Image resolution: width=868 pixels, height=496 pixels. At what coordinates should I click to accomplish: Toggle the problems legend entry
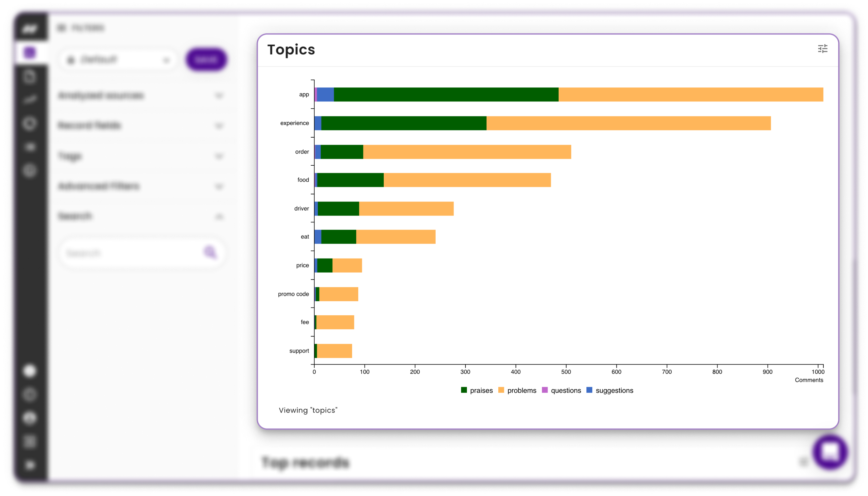[x=517, y=390]
